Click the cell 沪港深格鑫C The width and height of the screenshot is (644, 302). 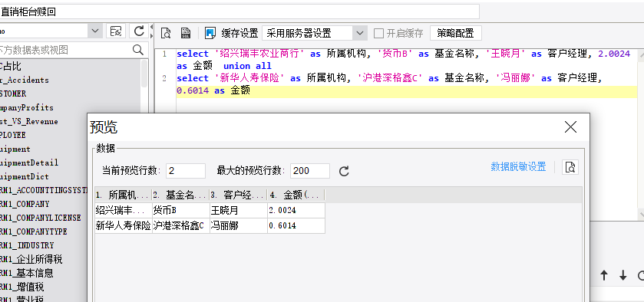pos(181,225)
